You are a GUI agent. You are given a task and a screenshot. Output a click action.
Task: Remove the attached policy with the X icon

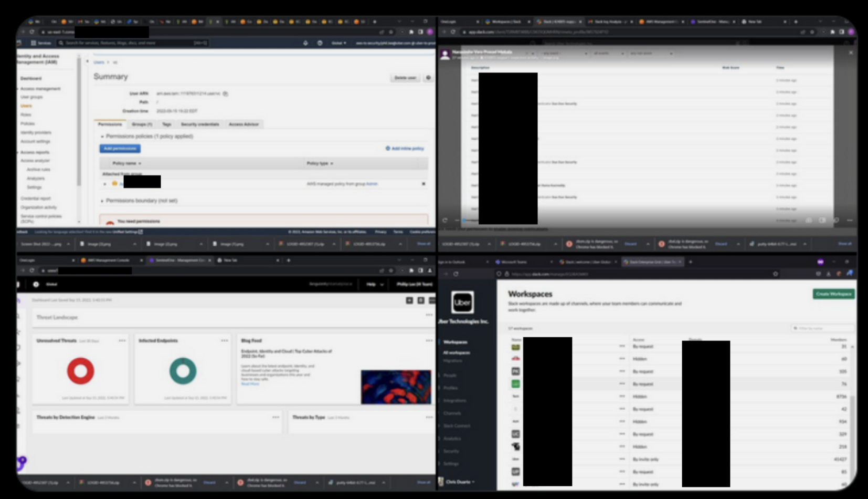click(424, 184)
